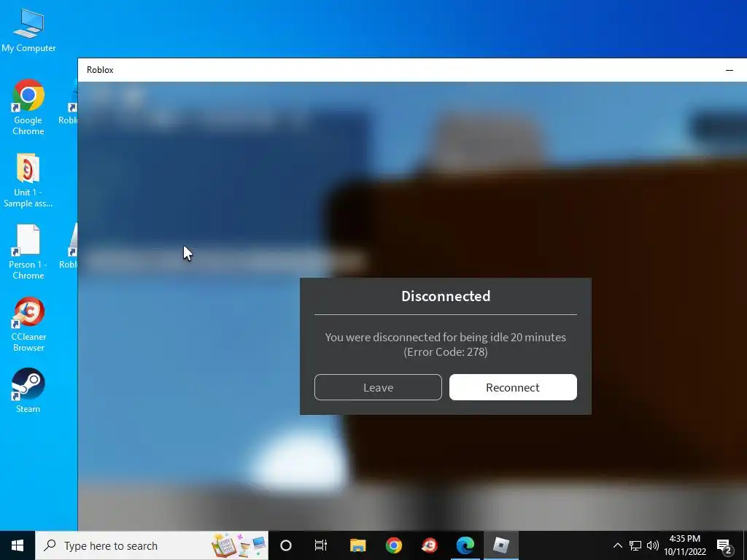Open Steam desktop shortcut
The image size is (747, 560).
pyautogui.click(x=28, y=391)
